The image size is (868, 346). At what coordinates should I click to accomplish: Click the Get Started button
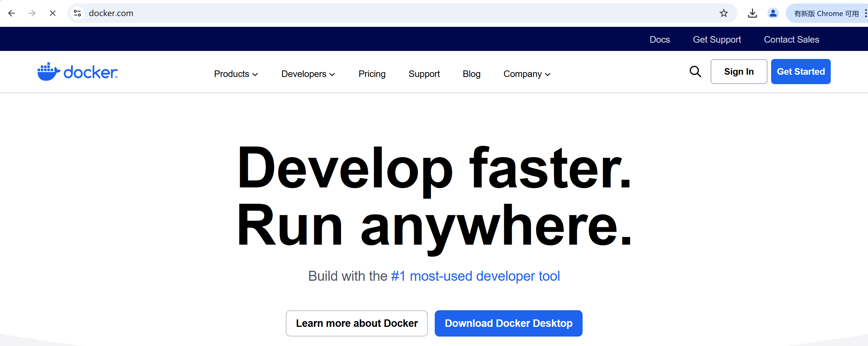pyautogui.click(x=801, y=71)
